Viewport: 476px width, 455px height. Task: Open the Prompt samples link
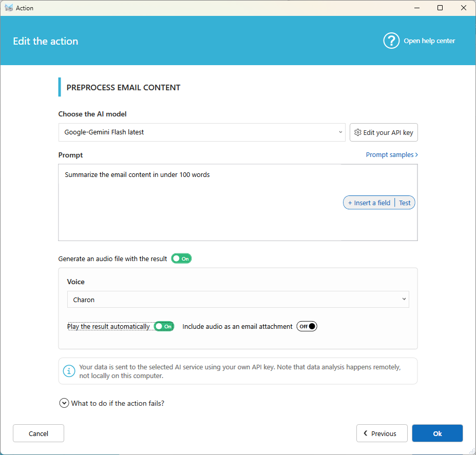pos(392,155)
